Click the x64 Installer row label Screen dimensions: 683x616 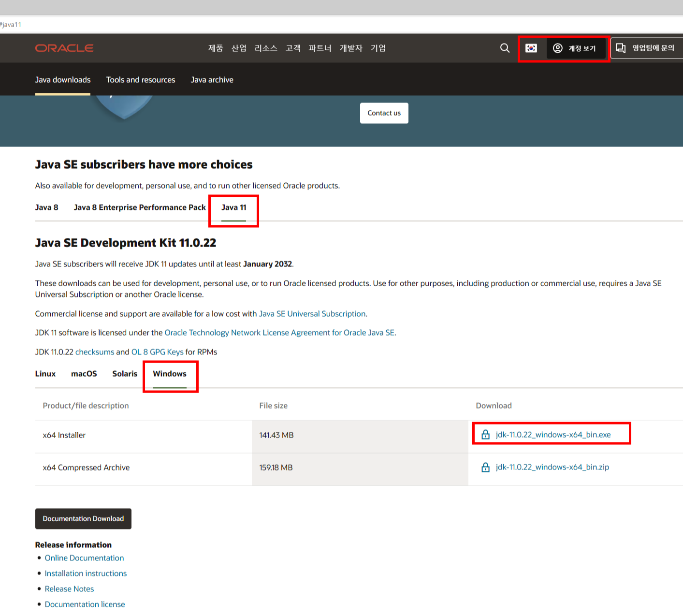click(x=64, y=435)
